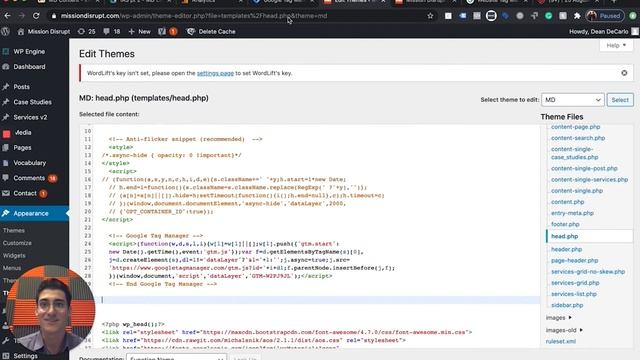The width and height of the screenshot is (640, 360).
Task: Bookmark this page with the star icon
Action: (x=430, y=16)
